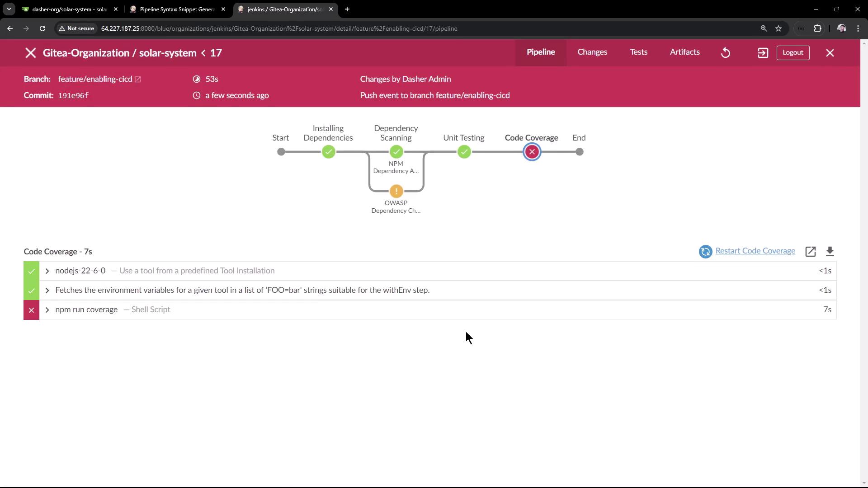Expand the npm run coverage step
The image size is (868, 488).
pyautogui.click(x=47, y=310)
